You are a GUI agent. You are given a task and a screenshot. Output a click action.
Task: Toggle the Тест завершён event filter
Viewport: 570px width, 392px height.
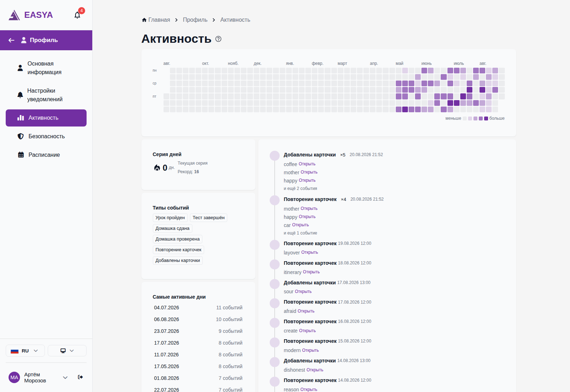click(209, 218)
